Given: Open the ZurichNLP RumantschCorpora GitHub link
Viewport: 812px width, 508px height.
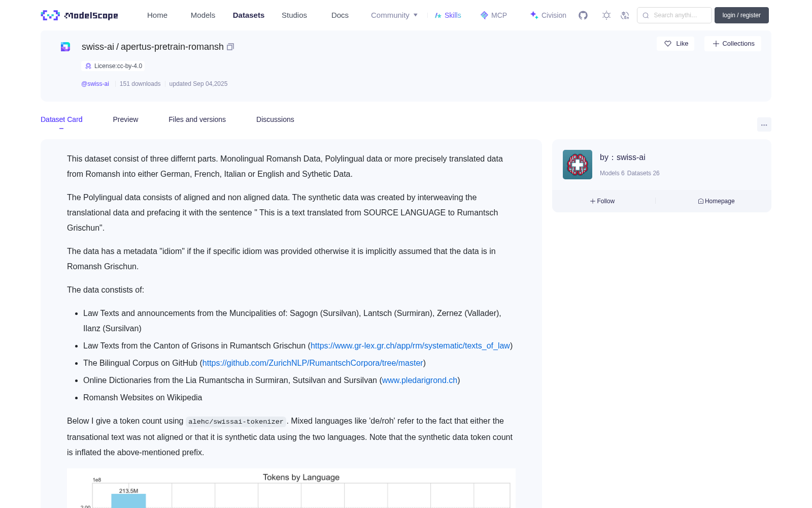Looking at the screenshot, I should (x=313, y=363).
